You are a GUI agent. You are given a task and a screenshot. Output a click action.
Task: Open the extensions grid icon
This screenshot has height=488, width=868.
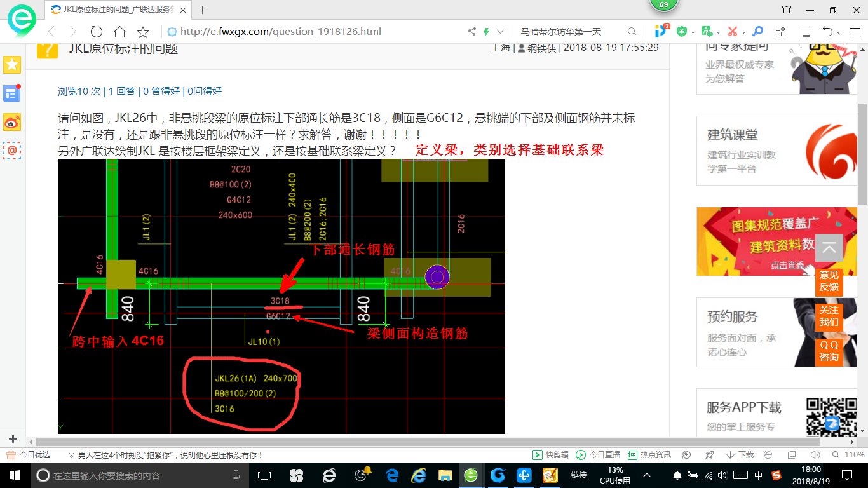(781, 31)
